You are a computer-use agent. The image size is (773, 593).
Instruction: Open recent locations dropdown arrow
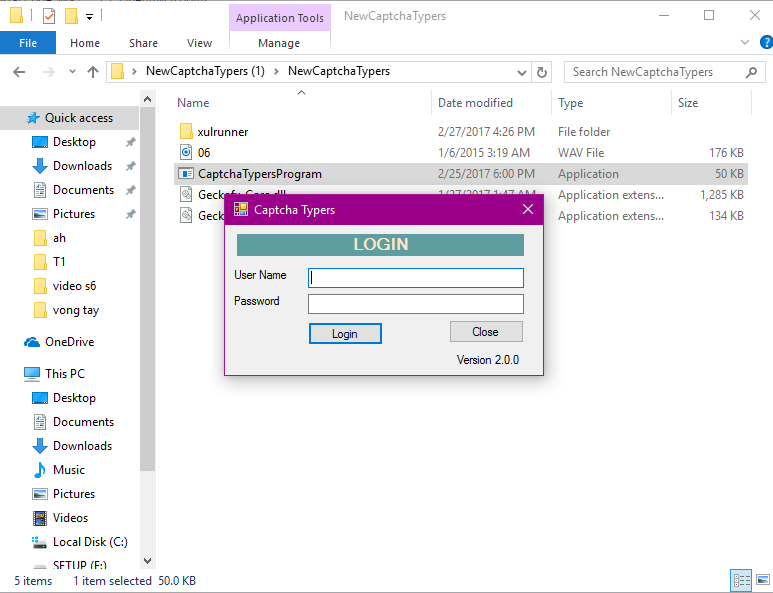pos(72,72)
